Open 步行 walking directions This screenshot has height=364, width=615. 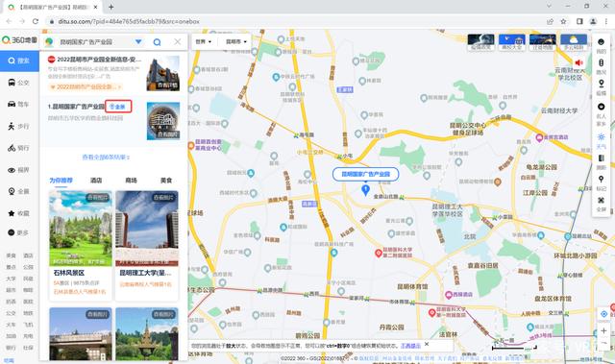[x=19, y=126]
